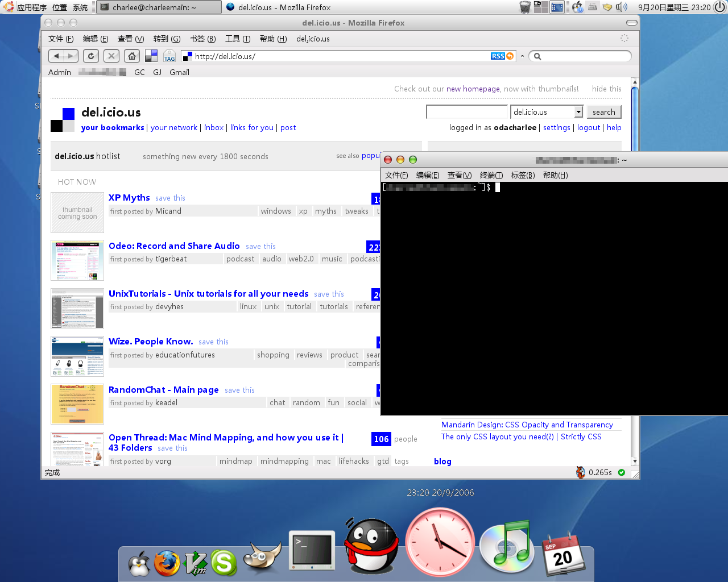This screenshot has height=582, width=728.
Task: Open Firefox 查看(V) menu
Action: click(131, 39)
